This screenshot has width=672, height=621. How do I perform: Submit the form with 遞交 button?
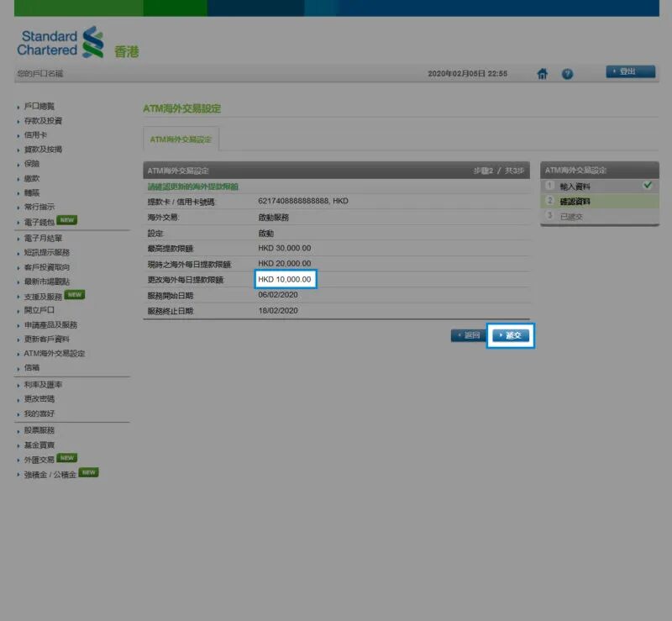[511, 335]
